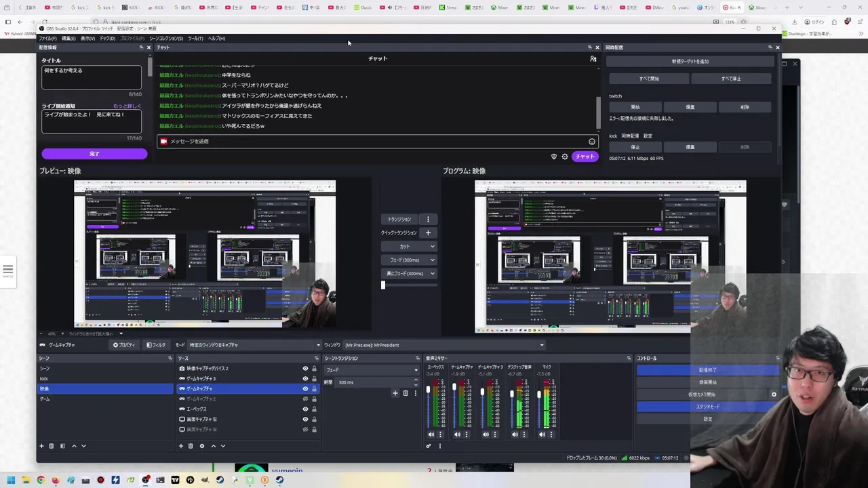Mute the マイク audio channel
The height and width of the screenshot is (488, 868).
pos(542,434)
